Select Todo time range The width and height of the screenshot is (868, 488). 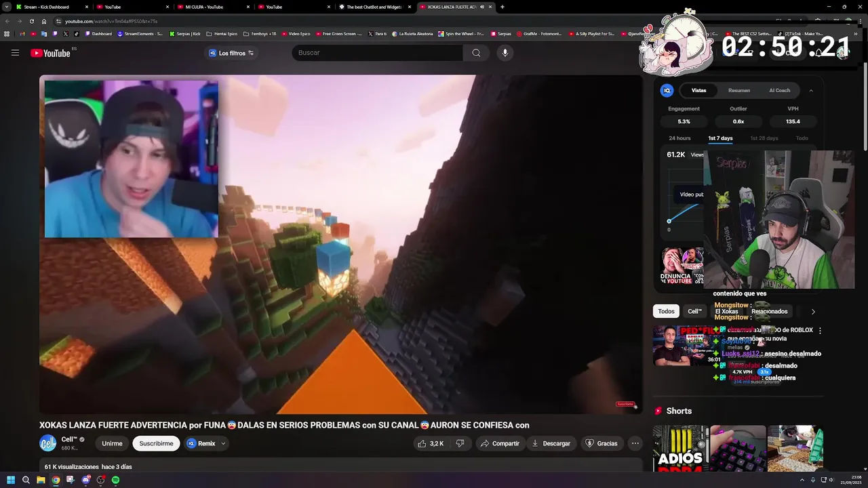coord(802,138)
